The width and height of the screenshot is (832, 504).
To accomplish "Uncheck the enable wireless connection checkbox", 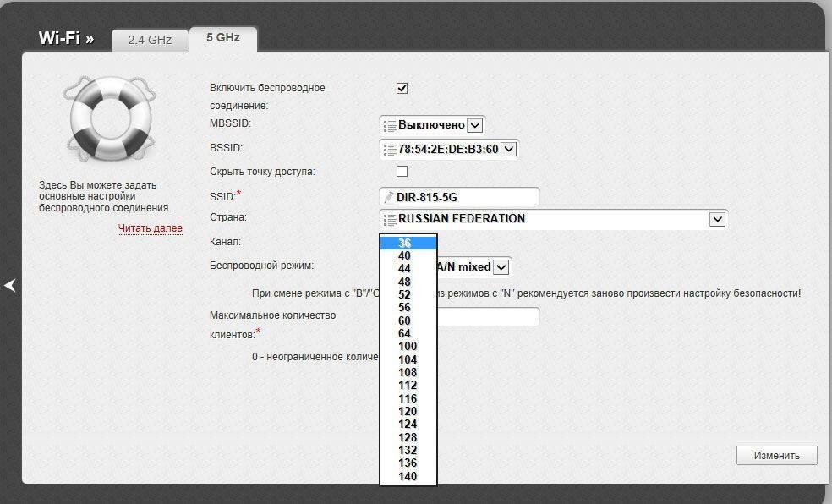I will [x=402, y=88].
